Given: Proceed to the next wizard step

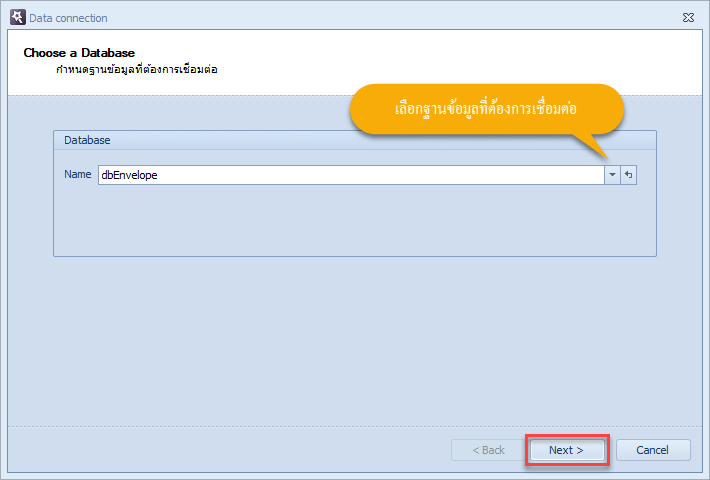Looking at the screenshot, I should 567,450.
